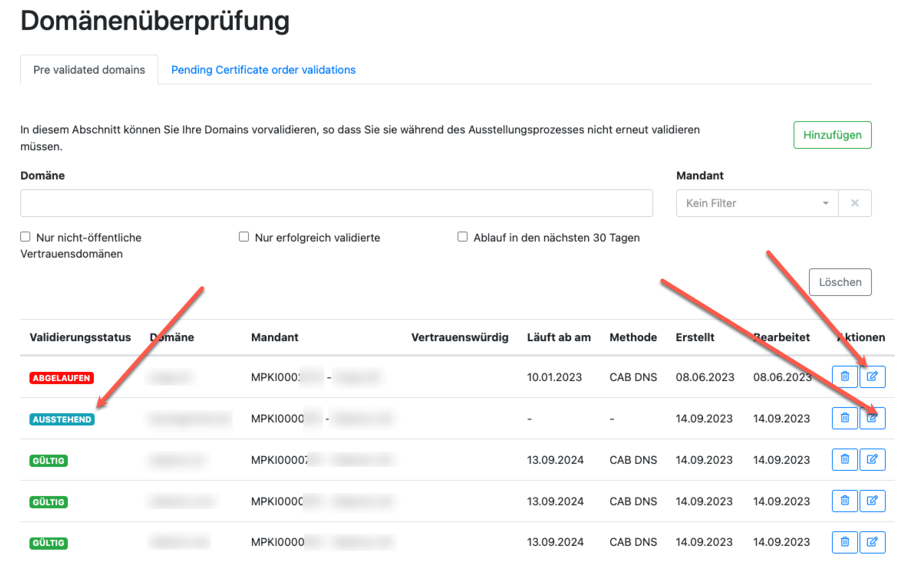Open edit icon for the AUSSTEHEND row
The height and width of the screenshot is (574, 910).
[873, 418]
